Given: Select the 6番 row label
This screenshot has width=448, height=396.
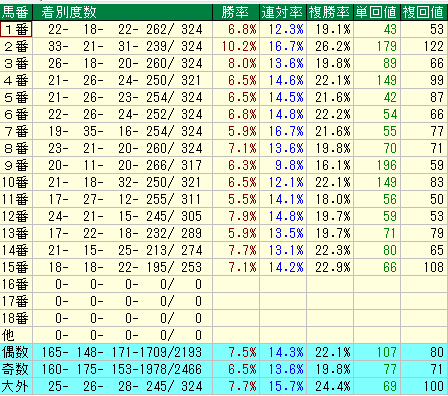Looking at the screenshot, I should click(x=16, y=114).
